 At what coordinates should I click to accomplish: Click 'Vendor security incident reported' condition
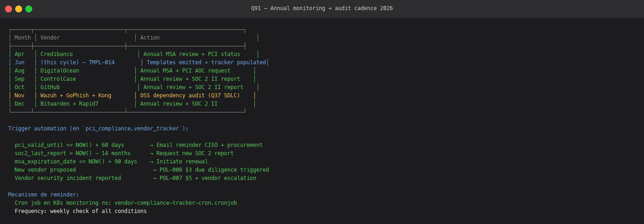tap(68, 178)
